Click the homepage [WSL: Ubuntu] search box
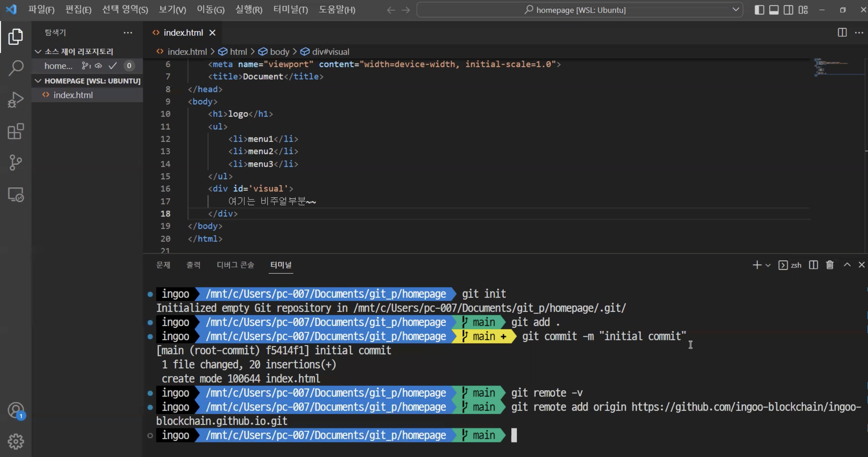Screen dimensions: 868x457 tap(579, 10)
